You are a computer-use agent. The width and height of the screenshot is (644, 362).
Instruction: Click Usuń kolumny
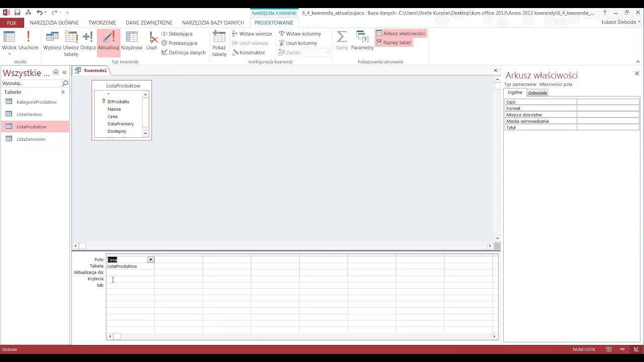(x=297, y=43)
